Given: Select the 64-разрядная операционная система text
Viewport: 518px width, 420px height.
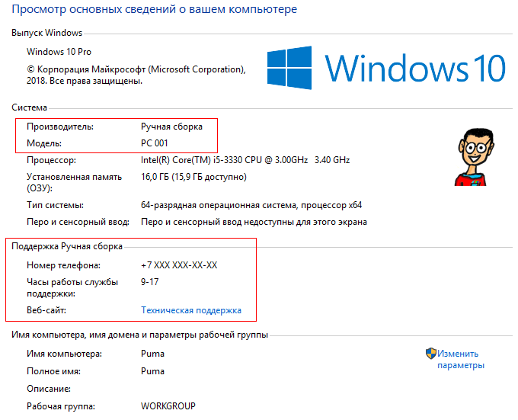Looking at the screenshot, I should point(251,205).
